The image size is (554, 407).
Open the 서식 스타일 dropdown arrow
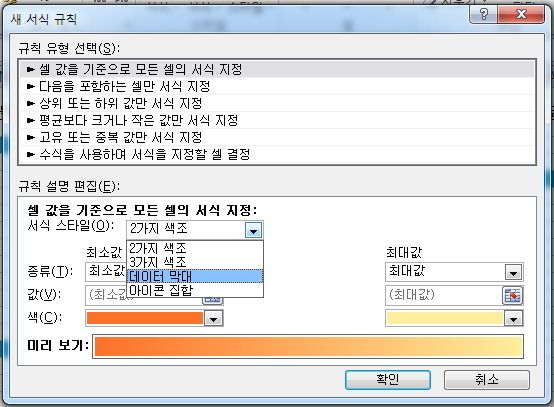point(253,230)
